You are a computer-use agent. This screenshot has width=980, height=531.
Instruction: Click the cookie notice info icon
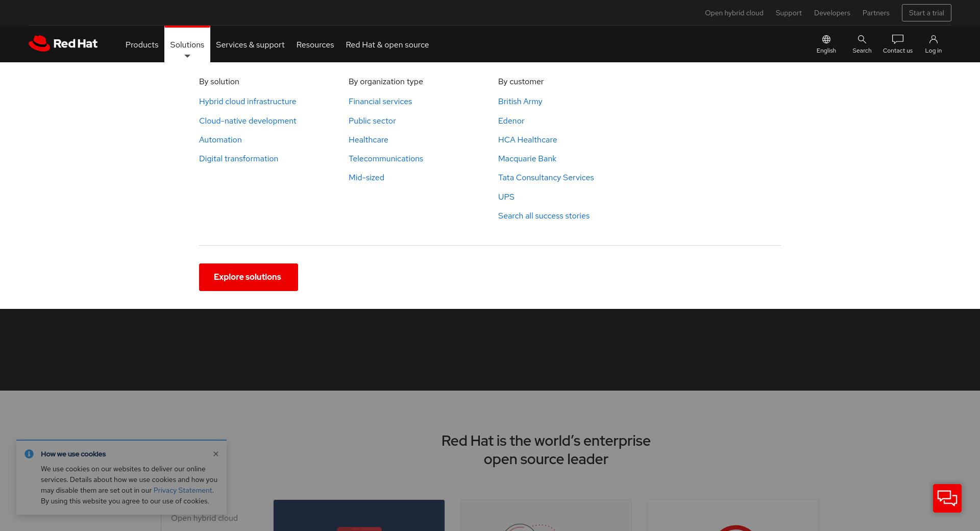(x=29, y=454)
